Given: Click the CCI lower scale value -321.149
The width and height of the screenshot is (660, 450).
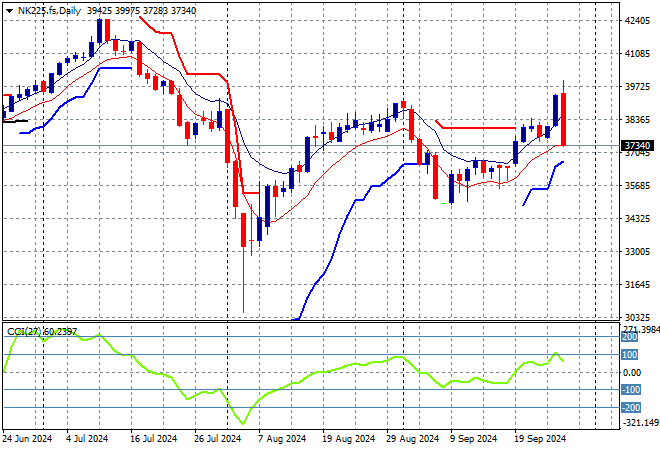Looking at the screenshot, I should [x=641, y=422].
